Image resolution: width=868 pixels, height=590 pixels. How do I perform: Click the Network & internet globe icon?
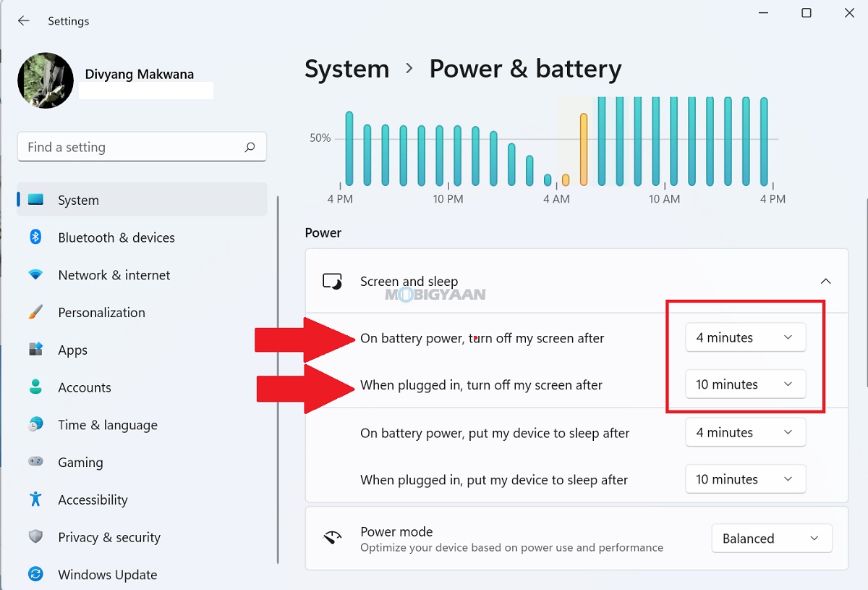35,275
